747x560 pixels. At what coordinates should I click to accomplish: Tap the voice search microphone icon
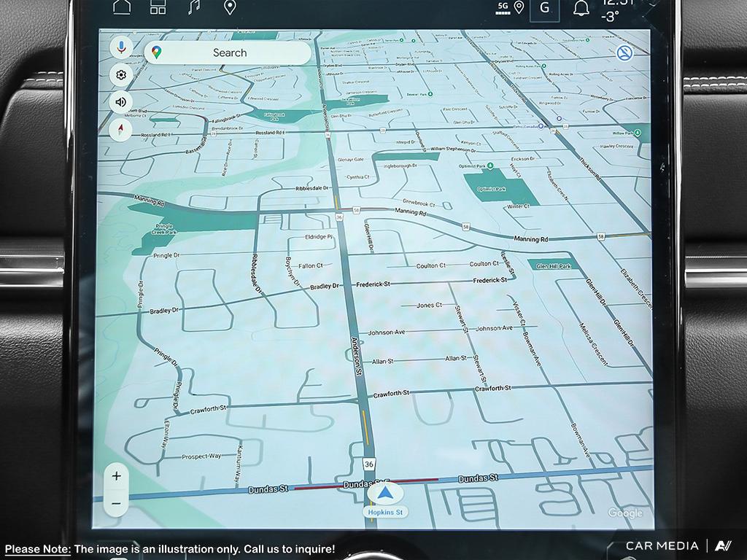(x=121, y=47)
